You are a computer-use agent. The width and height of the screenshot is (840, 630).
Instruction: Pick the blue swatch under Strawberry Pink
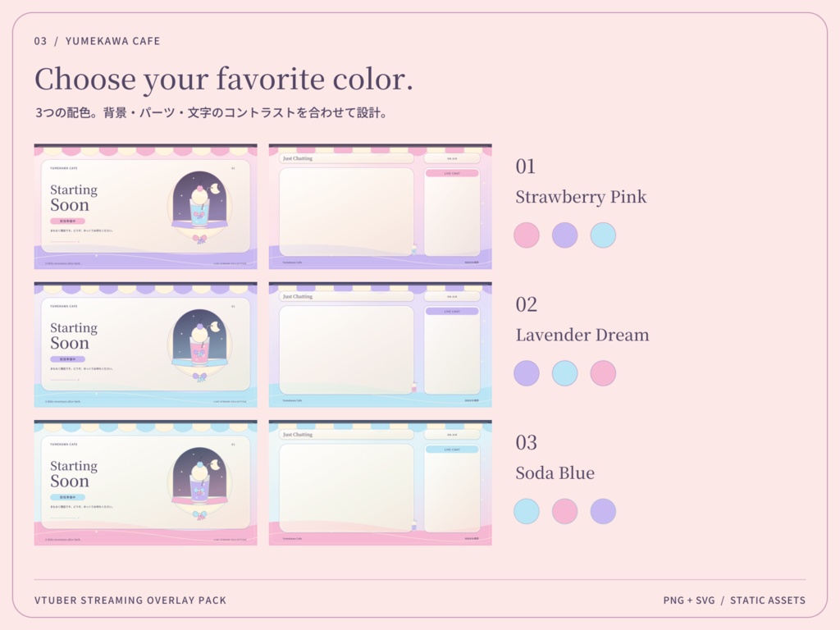point(603,235)
